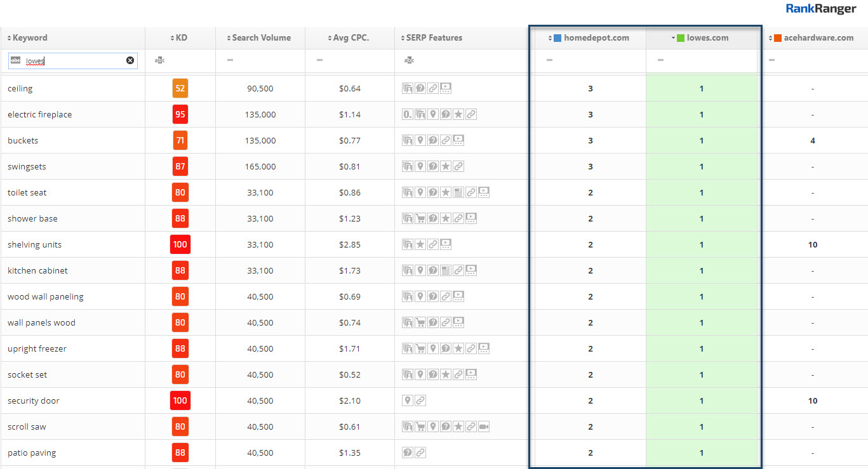Sort the table by Keyword column
This screenshot has width=868, height=469.
click(x=27, y=37)
